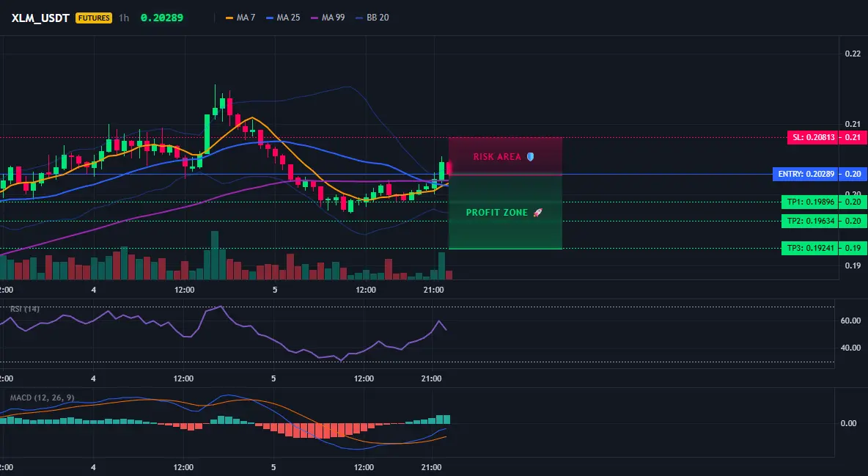This screenshot has width=868, height=476.
Task: Toggle the BB 20 legend item
Action: [372, 18]
